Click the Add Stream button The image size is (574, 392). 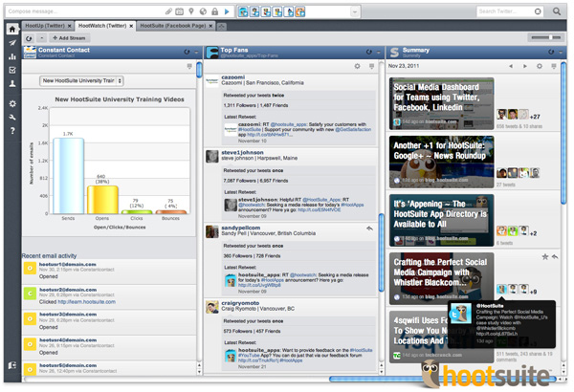click(69, 38)
